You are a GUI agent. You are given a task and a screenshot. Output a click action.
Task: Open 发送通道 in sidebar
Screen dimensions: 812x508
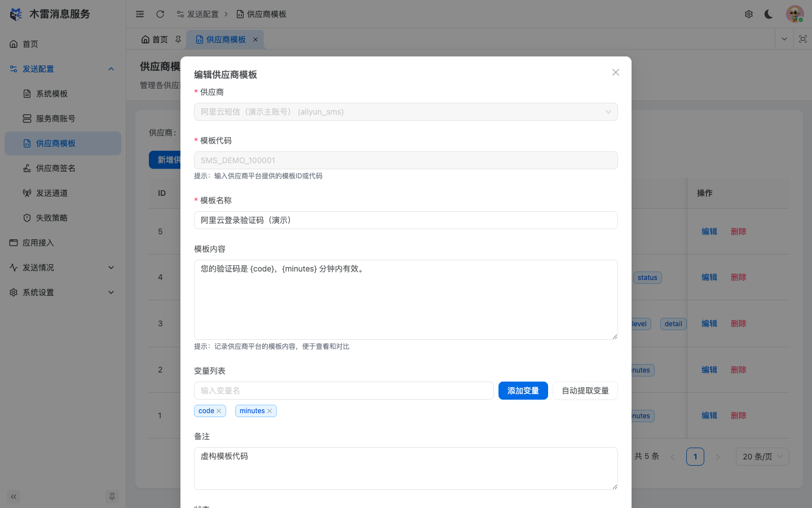coord(63,193)
